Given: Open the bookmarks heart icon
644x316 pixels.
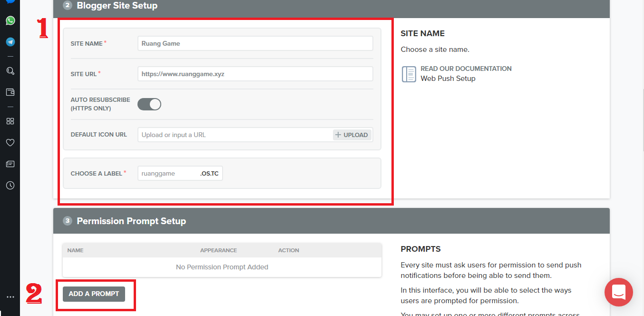Looking at the screenshot, I should (10, 142).
